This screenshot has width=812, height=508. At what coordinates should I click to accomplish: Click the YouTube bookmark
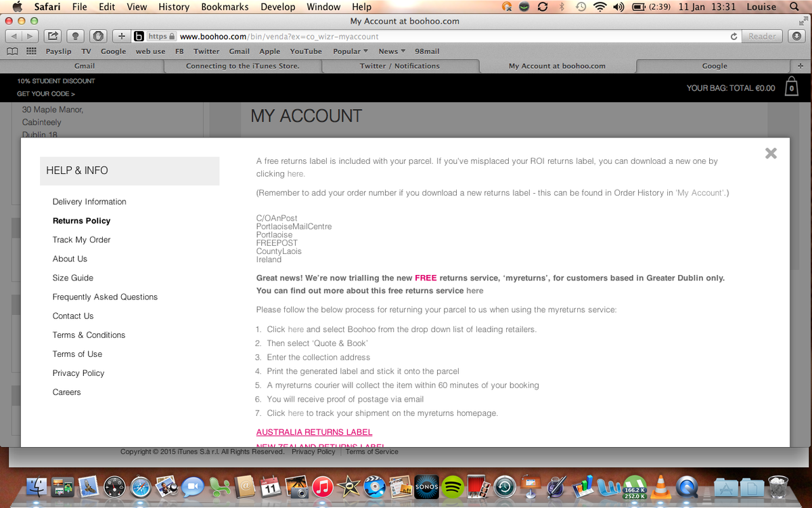(x=306, y=51)
